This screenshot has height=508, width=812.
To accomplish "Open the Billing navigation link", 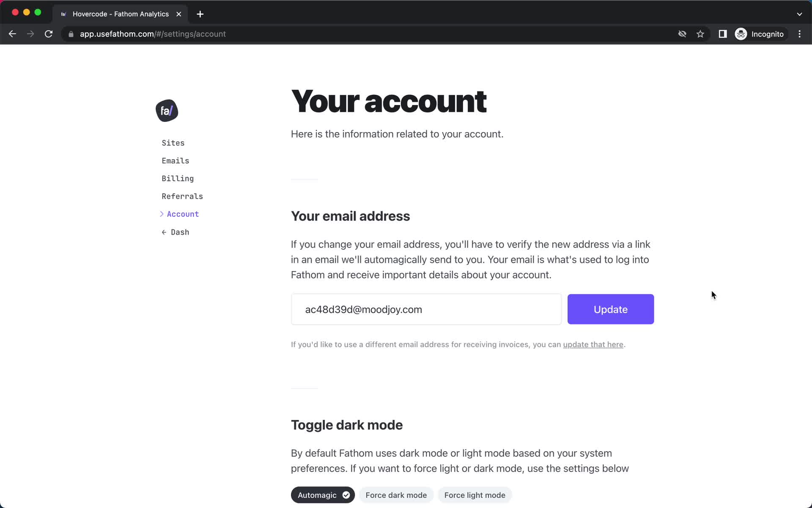I will 178,179.
